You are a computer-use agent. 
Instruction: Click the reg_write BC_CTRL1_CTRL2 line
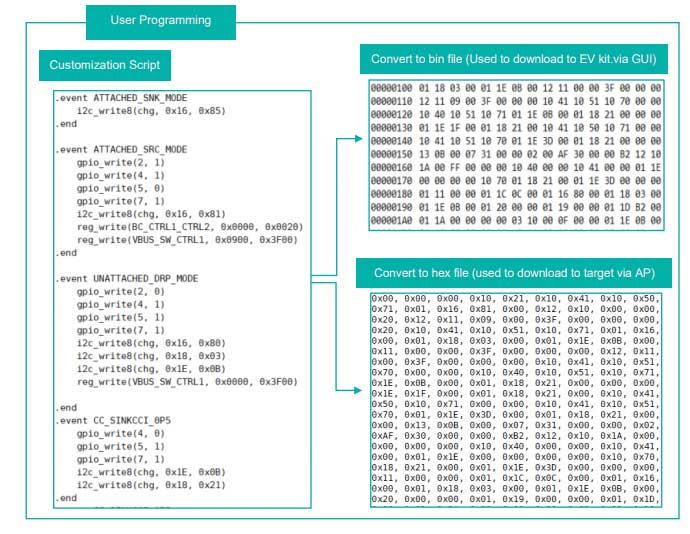point(190,227)
